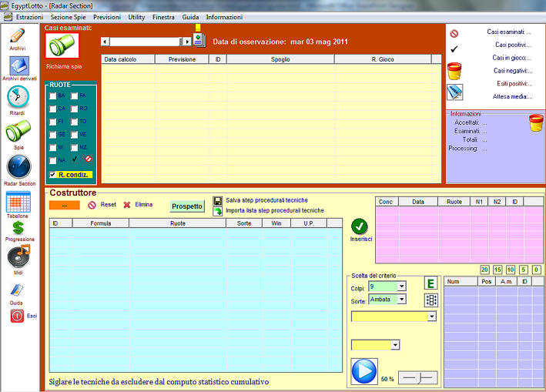This screenshot has height=392, width=546.
Task: Open the Ritardi clock icon
Action: click(x=18, y=96)
